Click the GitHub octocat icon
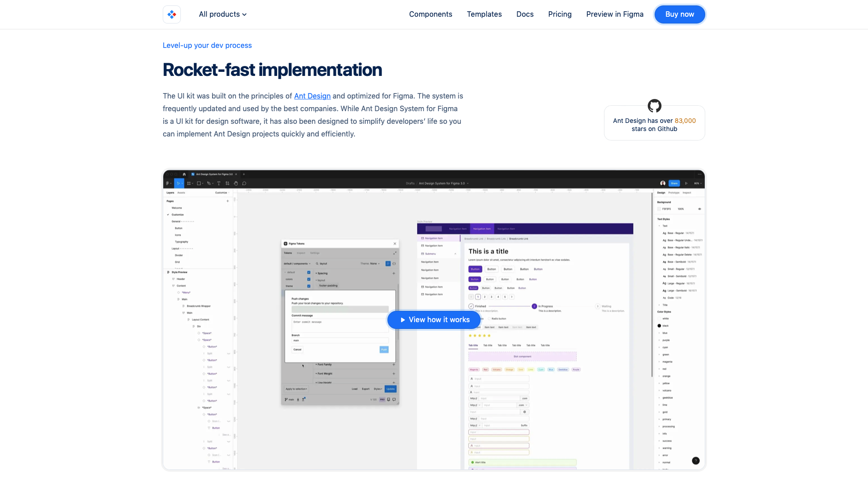The image size is (868, 488). click(655, 106)
